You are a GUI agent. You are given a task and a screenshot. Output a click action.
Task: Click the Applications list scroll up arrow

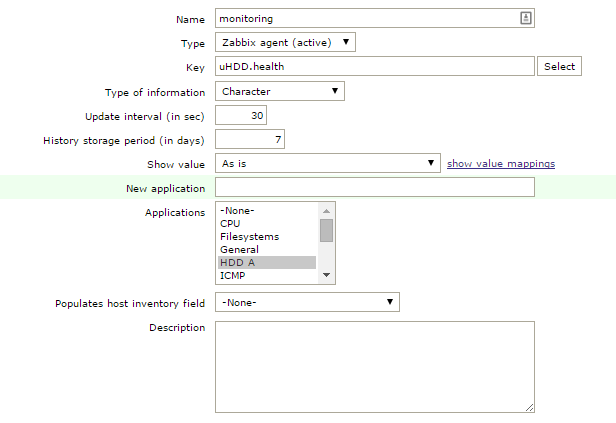326,210
